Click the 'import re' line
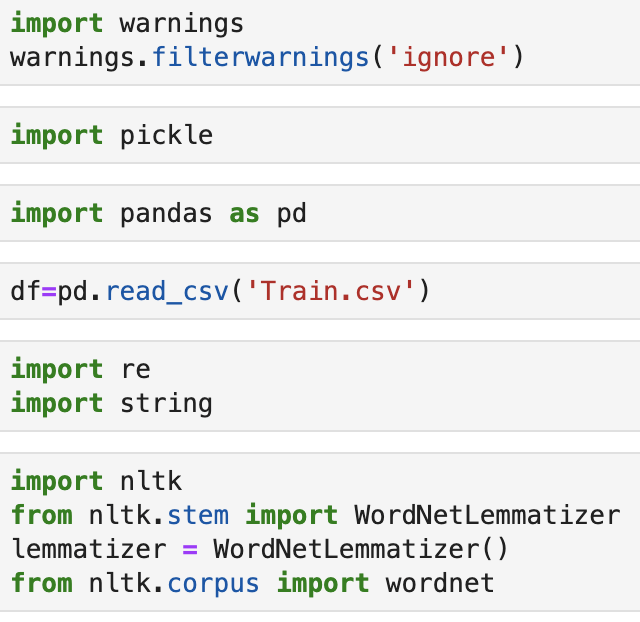Screen dimensions: 640x622 click(x=80, y=369)
